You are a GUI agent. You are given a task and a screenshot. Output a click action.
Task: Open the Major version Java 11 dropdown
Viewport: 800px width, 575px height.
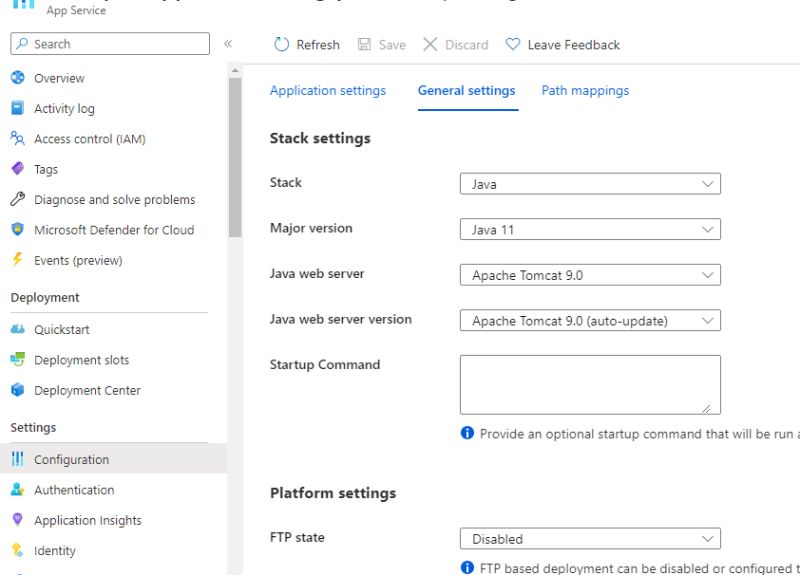tap(590, 229)
